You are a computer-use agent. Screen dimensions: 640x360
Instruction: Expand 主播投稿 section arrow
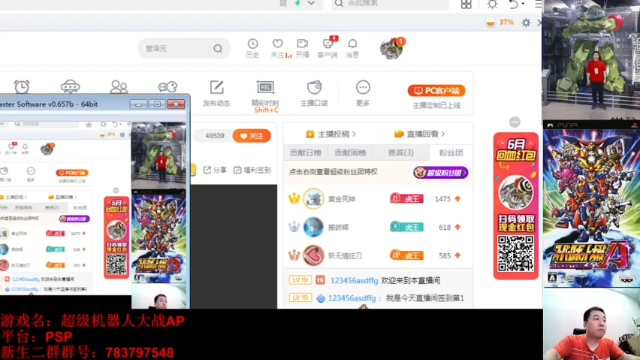[354, 134]
